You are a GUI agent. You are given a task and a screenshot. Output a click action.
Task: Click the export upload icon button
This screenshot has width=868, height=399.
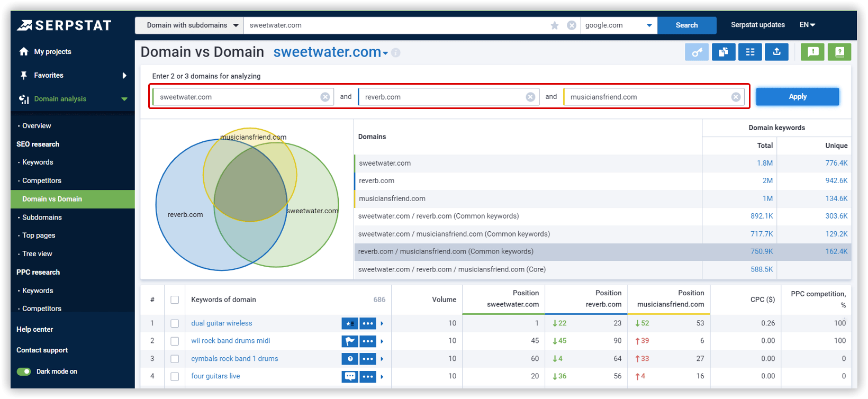pyautogui.click(x=776, y=52)
